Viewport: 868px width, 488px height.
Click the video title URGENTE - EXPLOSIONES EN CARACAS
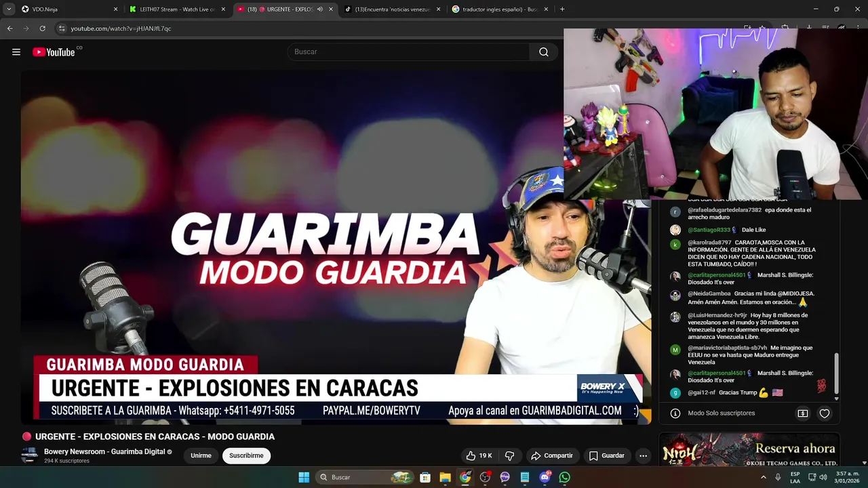click(x=155, y=436)
